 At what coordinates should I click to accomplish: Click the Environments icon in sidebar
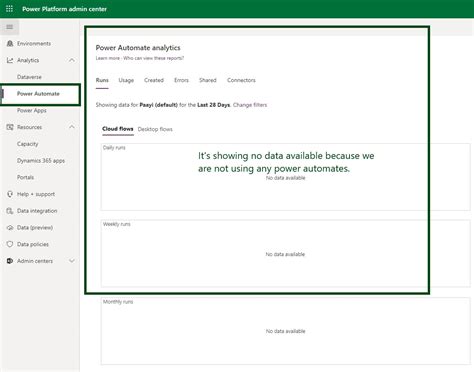pyautogui.click(x=10, y=43)
